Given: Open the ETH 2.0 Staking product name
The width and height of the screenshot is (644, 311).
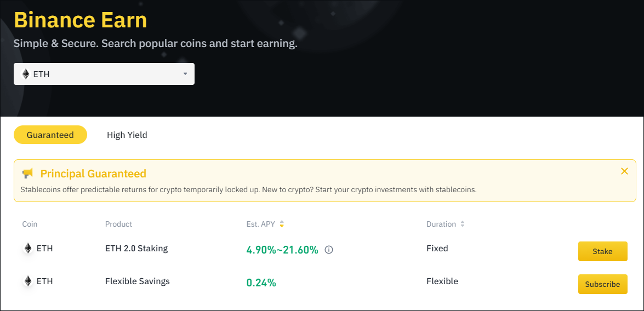Looking at the screenshot, I should click(x=136, y=248).
